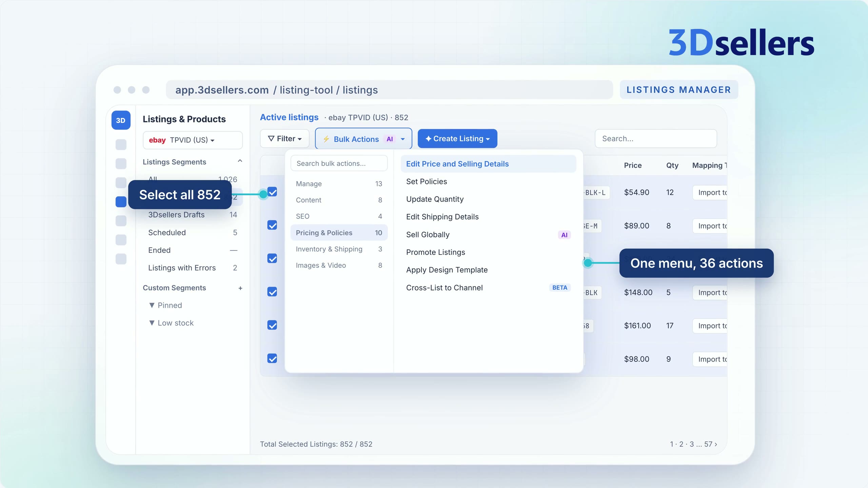Select Edit Shipping Details action
The height and width of the screenshot is (488, 868).
(488, 217)
